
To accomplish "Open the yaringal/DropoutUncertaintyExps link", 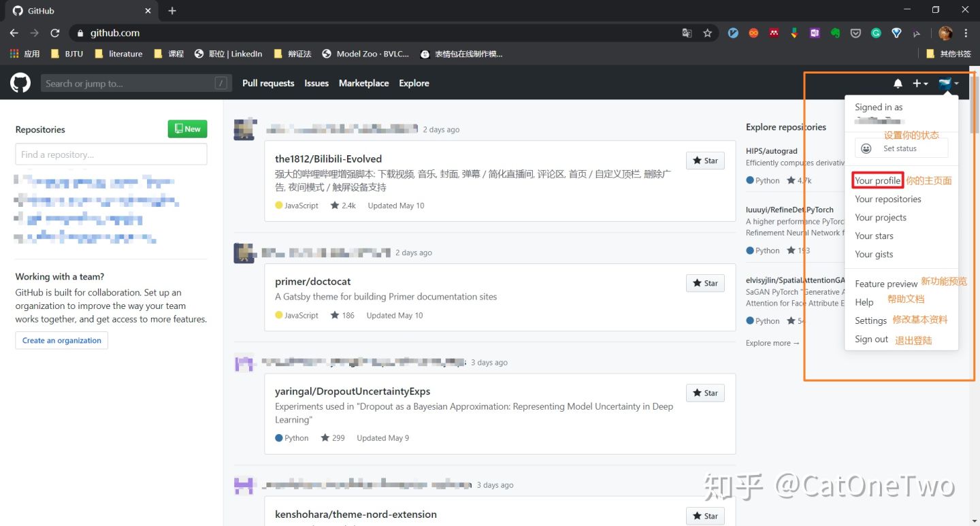I will point(353,391).
